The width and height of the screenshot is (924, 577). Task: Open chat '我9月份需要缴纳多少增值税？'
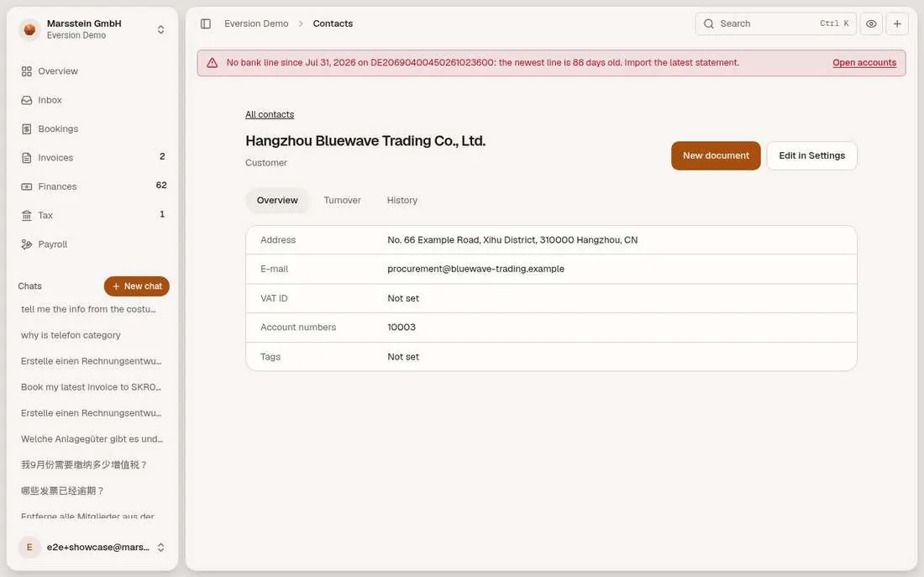tap(84, 465)
